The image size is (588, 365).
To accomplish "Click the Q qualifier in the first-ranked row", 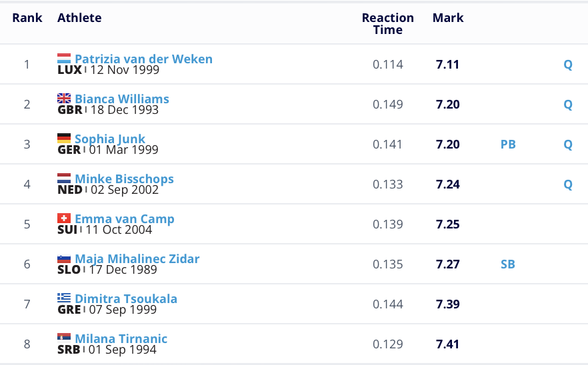I will tap(568, 65).
